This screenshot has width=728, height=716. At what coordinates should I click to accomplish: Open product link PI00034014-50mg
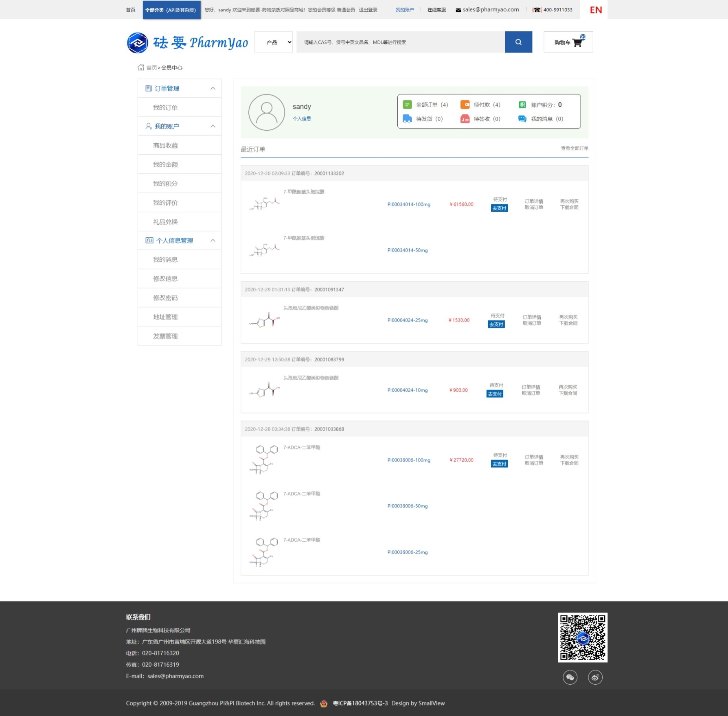(x=407, y=250)
